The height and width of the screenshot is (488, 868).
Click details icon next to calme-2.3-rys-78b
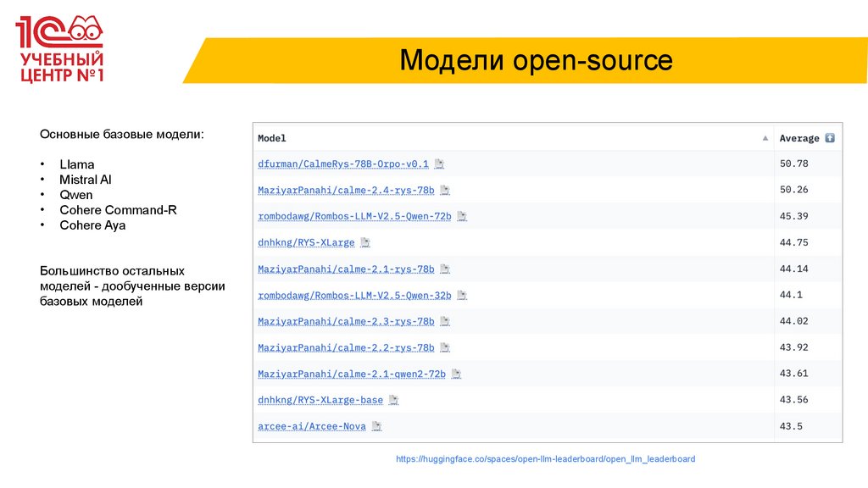(x=444, y=321)
